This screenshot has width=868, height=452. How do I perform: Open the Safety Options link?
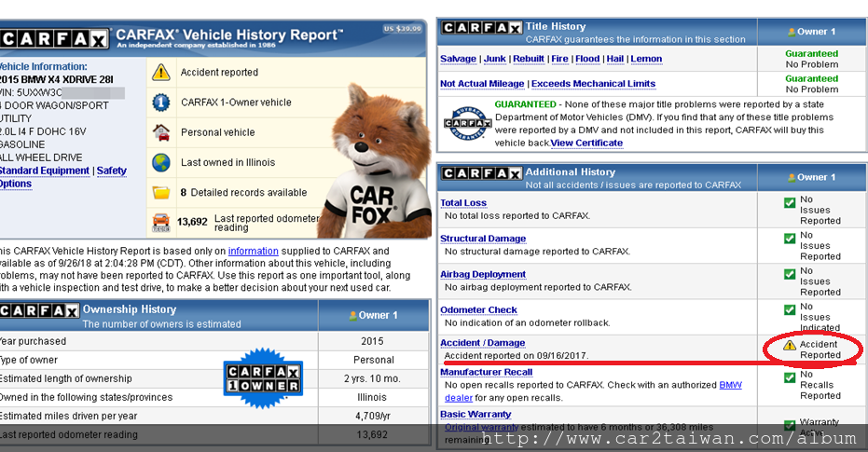tap(111, 171)
